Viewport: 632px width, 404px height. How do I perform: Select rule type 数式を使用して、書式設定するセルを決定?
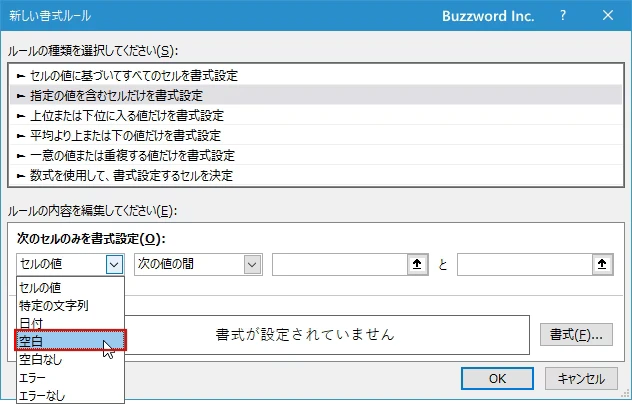(316, 175)
